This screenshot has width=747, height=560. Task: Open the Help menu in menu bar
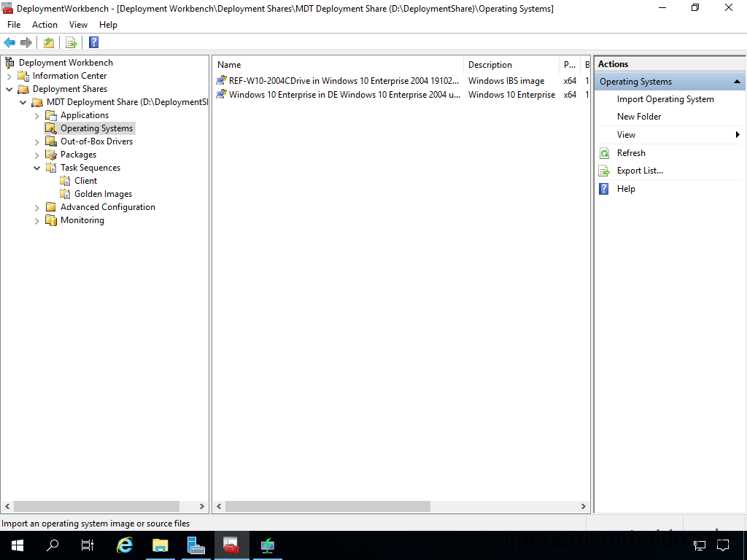[x=108, y=25]
